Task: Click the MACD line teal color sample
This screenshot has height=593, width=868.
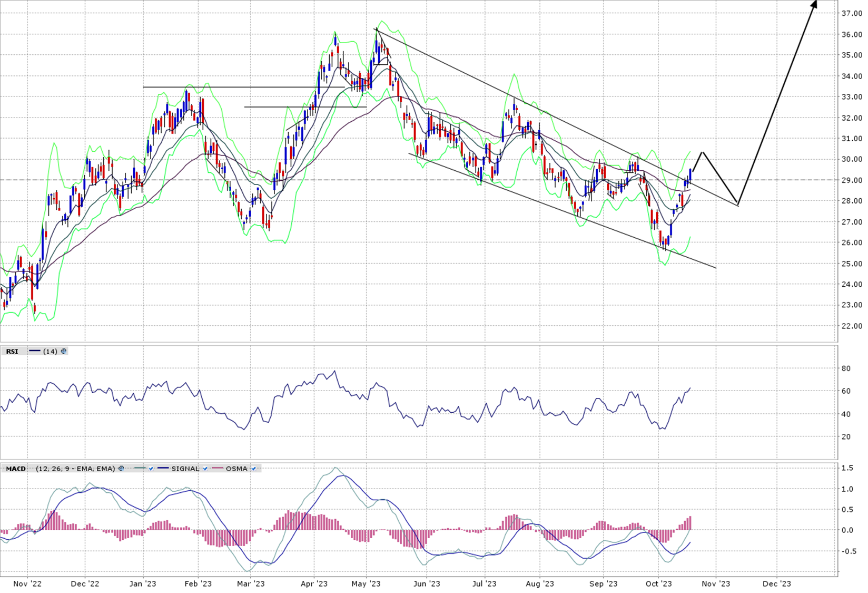Action: (x=140, y=468)
